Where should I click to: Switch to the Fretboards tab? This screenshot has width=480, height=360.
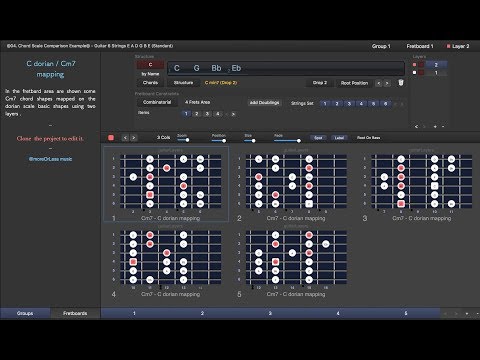(75, 313)
